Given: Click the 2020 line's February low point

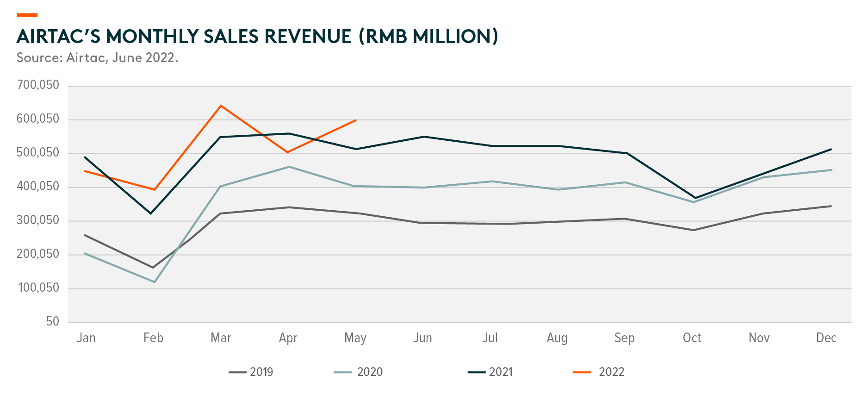Looking at the screenshot, I should (x=154, y=282).
